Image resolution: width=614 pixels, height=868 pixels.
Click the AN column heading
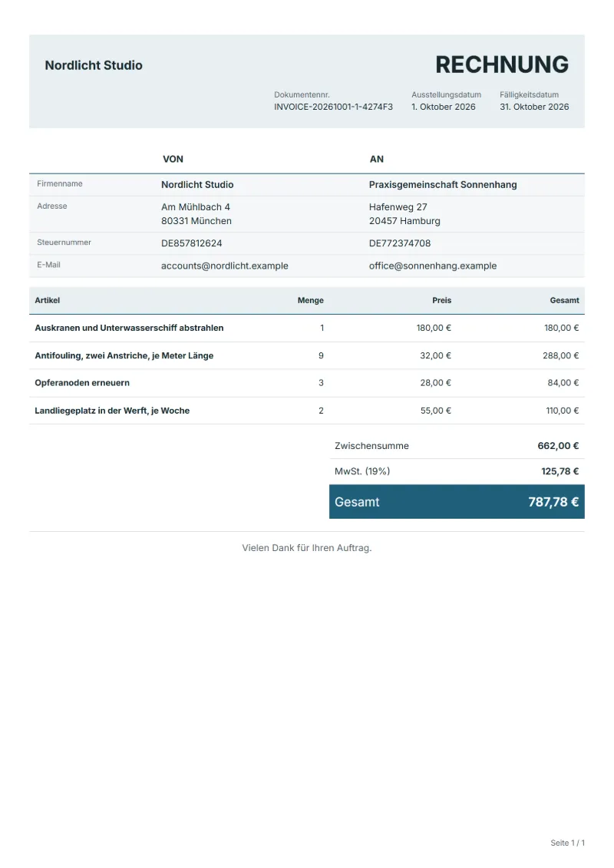tap(377, 159)
